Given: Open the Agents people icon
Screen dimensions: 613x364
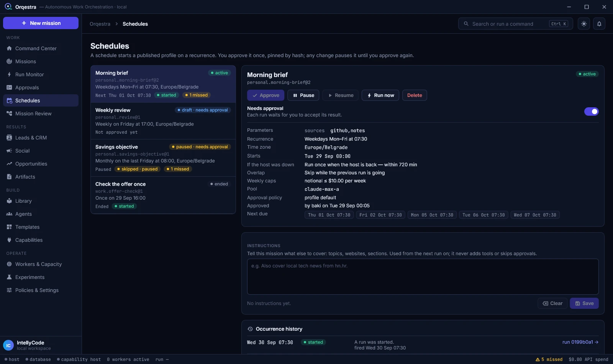Looking at the screenshot, I should [x=9, y=214].
